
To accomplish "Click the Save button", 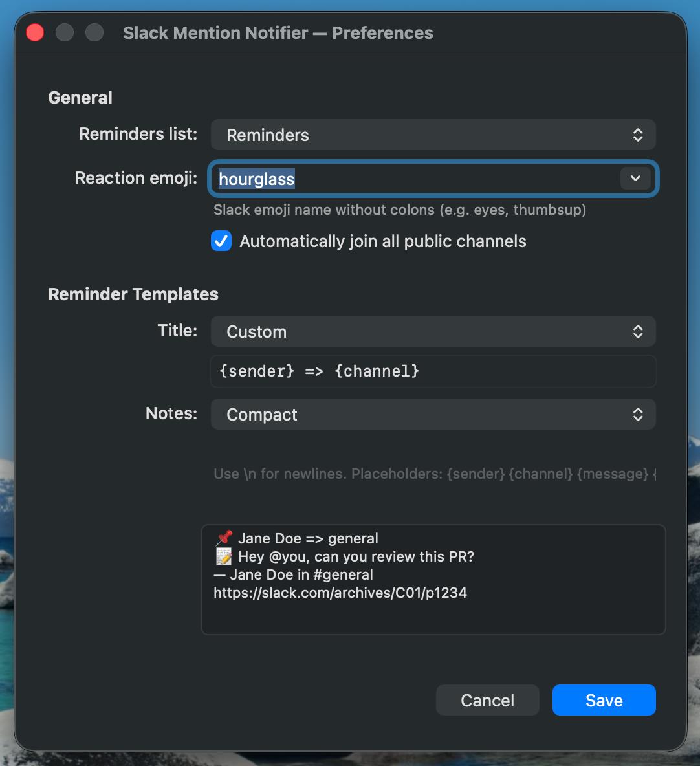I will tap(603, 700).
